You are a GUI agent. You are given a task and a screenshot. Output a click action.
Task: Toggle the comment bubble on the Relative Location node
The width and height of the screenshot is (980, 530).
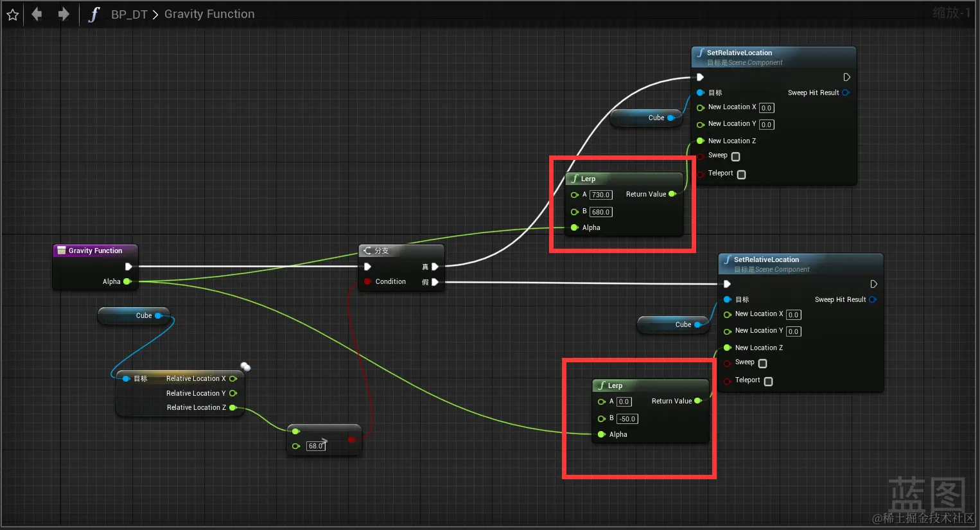(245, 367)
